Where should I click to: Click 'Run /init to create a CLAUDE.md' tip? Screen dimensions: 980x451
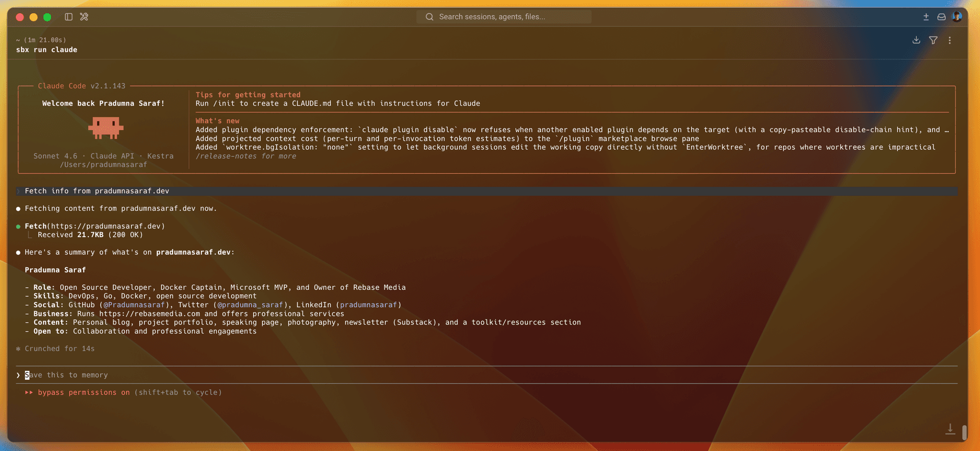click(338, 104)
